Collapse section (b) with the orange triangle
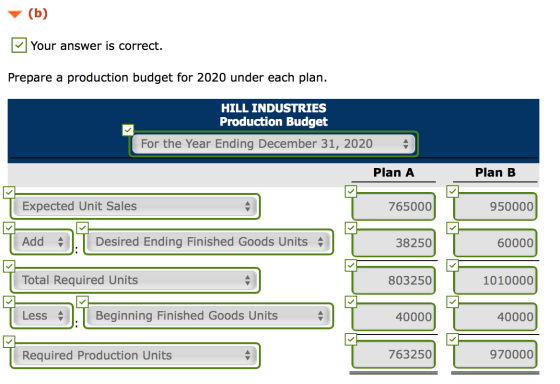 pyautogui.click(x=15, y=15)
